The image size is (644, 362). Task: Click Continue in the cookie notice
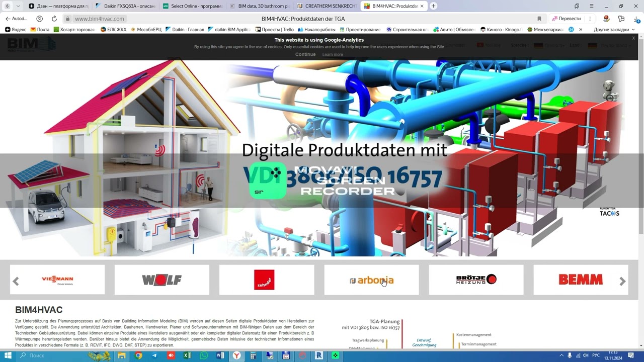pyautogui.click(x=305, y=54)
